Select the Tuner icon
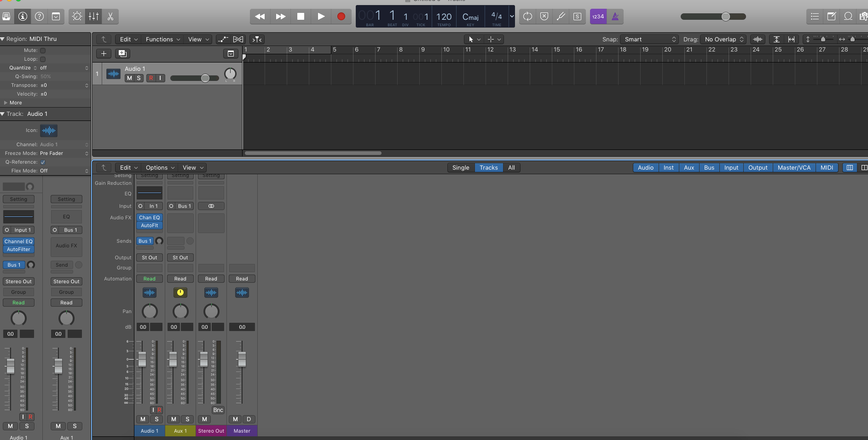Image resolution: width=868 pixels, height=440 pixels. click(x=561, y=16)
